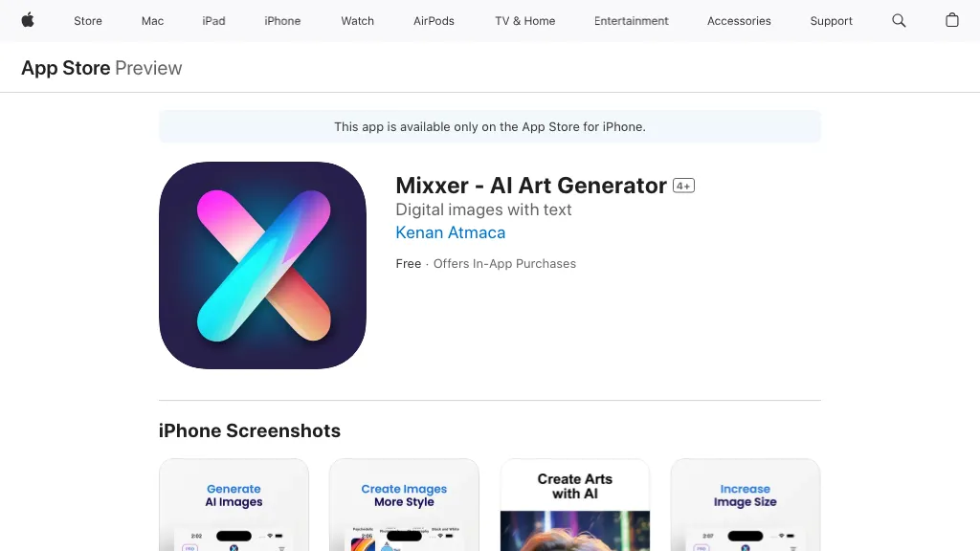Open the Store menu
980x551 pixels.
[x=87, y=21]
